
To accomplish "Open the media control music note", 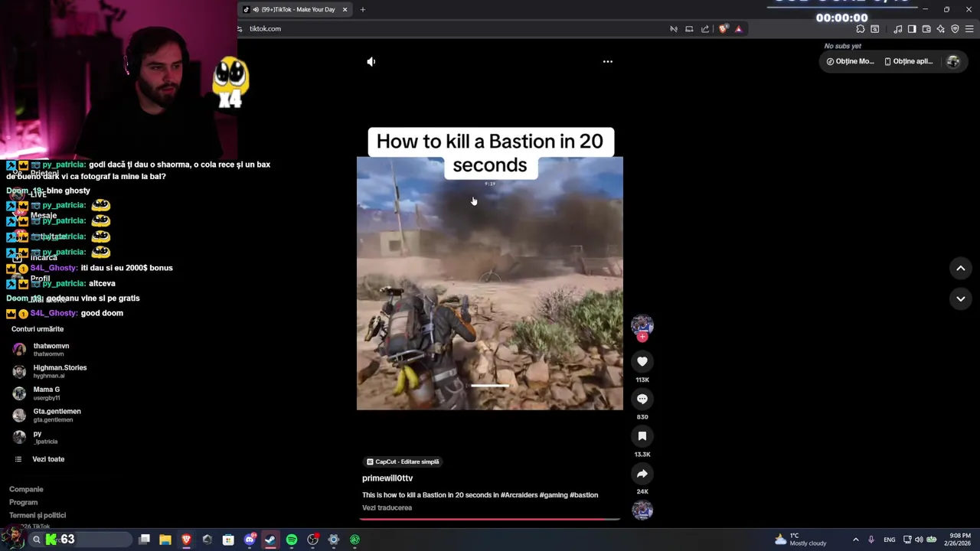I will pyautogui.click(x=897, y=29).
